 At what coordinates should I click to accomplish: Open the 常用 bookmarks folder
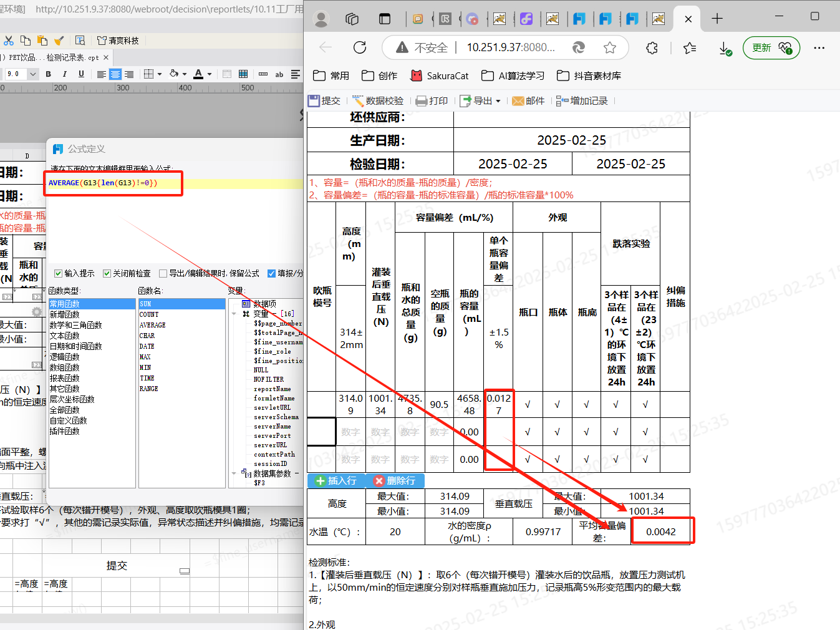[x=331, y=75]
